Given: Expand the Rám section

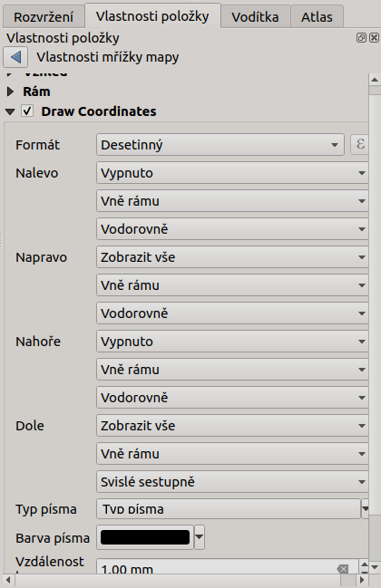Looking at the screenshot, I should click(10, 92).
